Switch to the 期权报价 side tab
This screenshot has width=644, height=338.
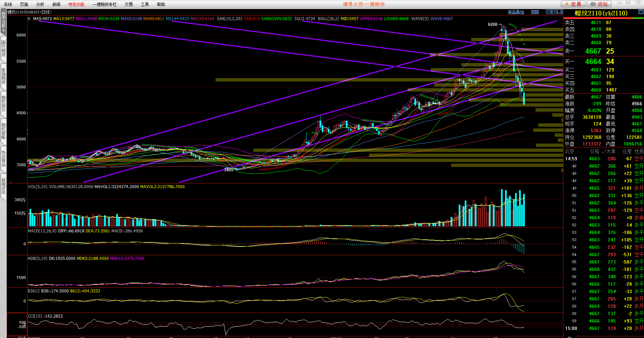pos(3,104)
